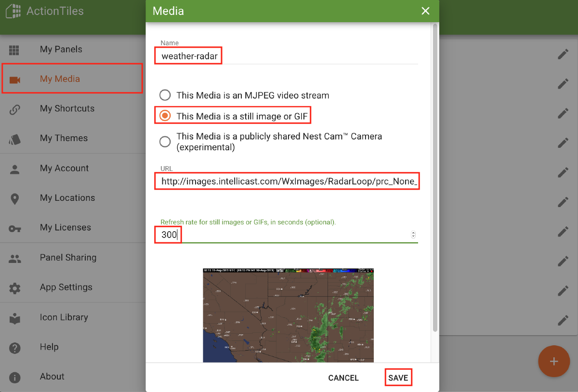The width and height of the screenshot is (578, 392).
Task: Click the weather radar preview image
Action: (288, 315)
